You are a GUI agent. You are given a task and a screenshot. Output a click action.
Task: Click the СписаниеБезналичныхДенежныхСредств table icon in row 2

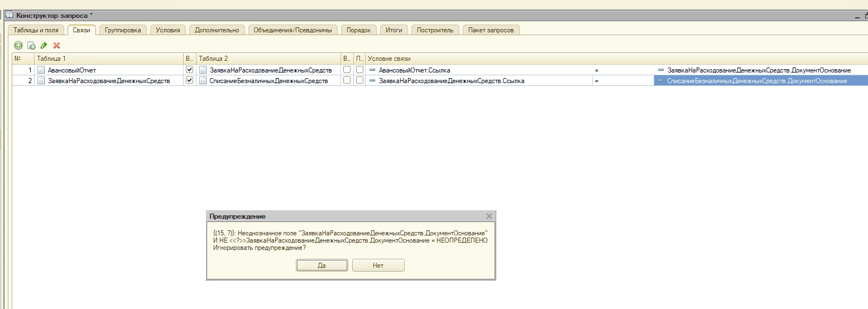[x=203, y=81]
